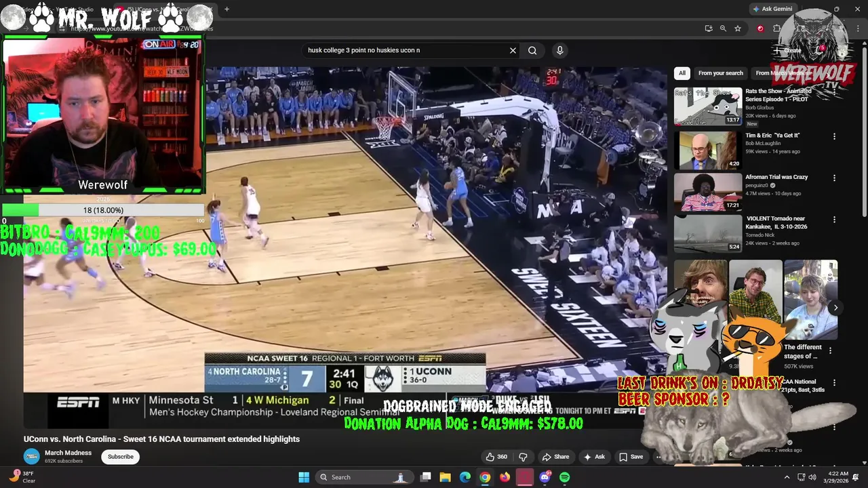Screen dimensions: 868x488
Task: Click the Ask Gemini button
Action: click(772, 9)
